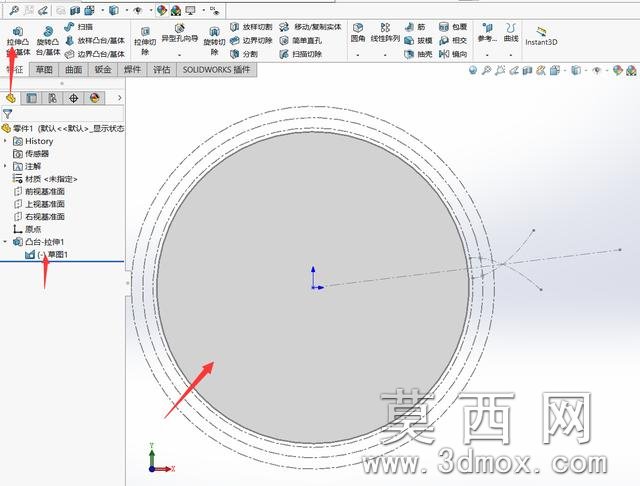This screenshot has width=640, height=486.
Task: Switch to the 评估 (Evaluate) tab
Action: point(162,70)
